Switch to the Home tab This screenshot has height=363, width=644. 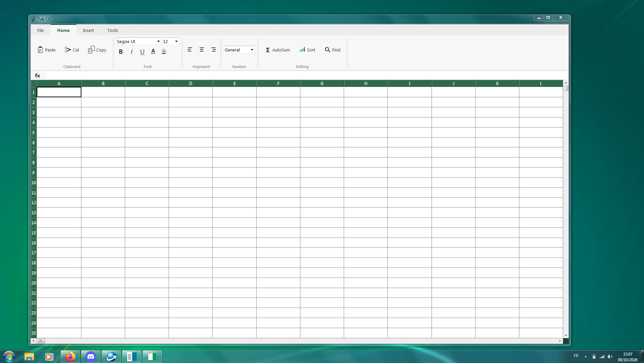tap(63, 30)
